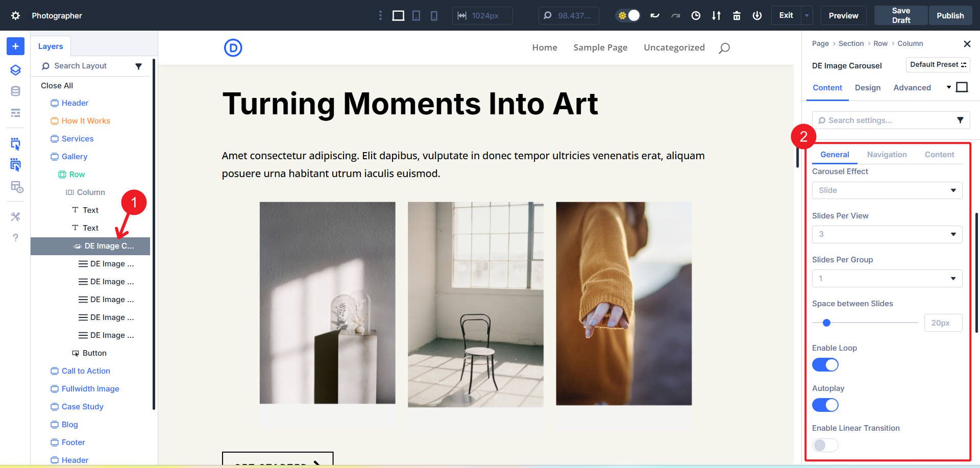980x468 pixels.
Task: Open the Sample Page navigation link
Action: click(x=600, y=47)
